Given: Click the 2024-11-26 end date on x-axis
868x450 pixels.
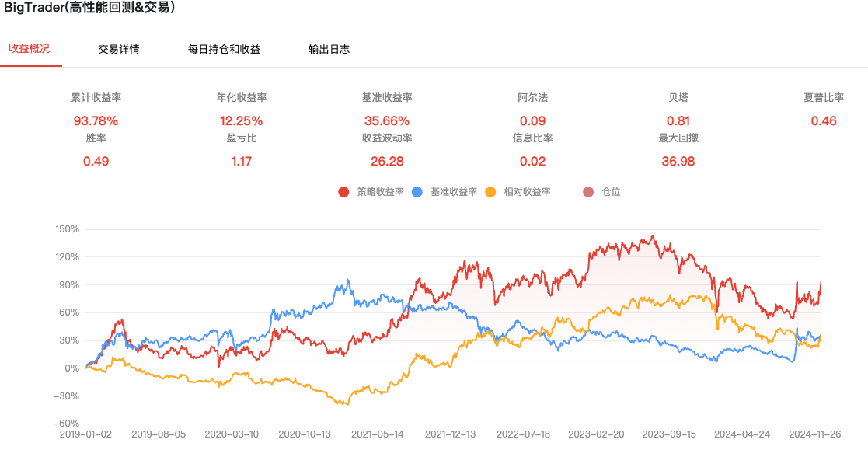Looking at the screenshot, I should 815,434.
